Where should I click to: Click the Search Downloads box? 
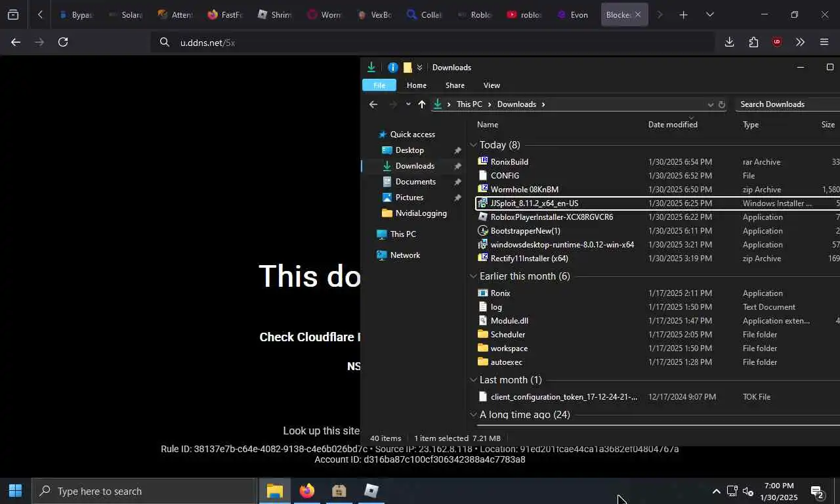tap(787, 104)
